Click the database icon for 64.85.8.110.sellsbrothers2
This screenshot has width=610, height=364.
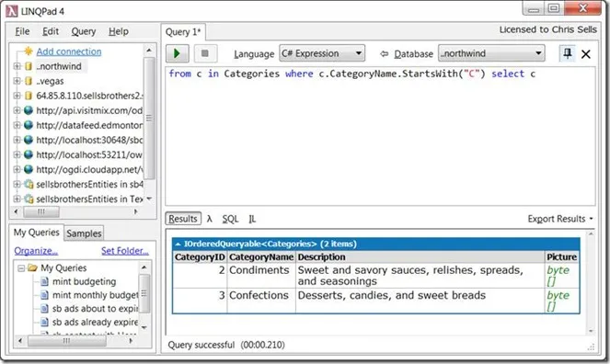(x=29, y=96)
